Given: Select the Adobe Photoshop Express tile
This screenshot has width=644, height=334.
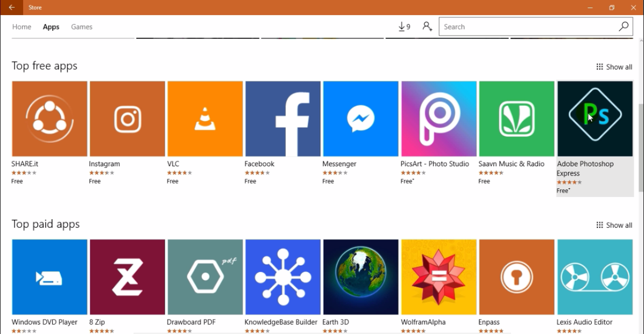Looking at the screenshot, I should (594, 119).
